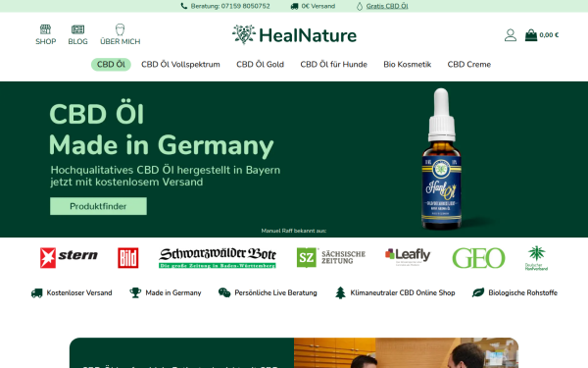This screenshot has height=368, width=588.
Task: Click the Biologische Rohstoffe label
Action: click(x=522, y=292)
